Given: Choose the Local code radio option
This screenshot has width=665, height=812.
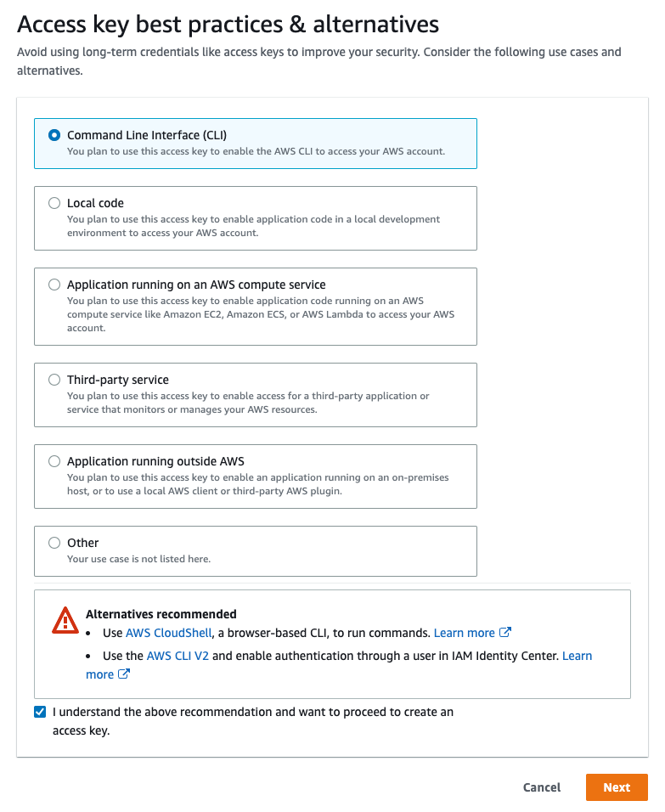Looking at the screenshot, I should [54, 203].
